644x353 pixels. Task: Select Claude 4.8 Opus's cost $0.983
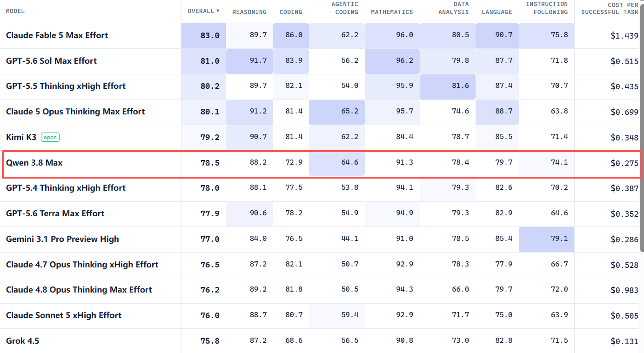[x=624, y=290]
